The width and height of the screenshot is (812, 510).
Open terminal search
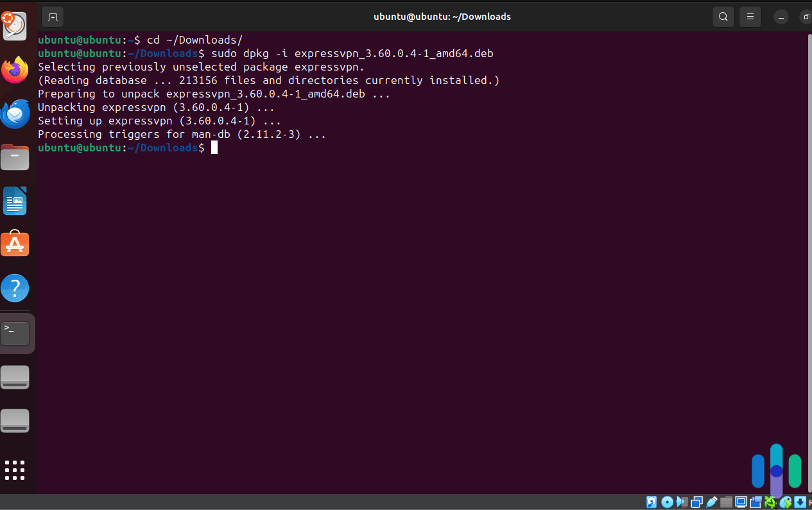pyautogui.click(x=723, y=17)
